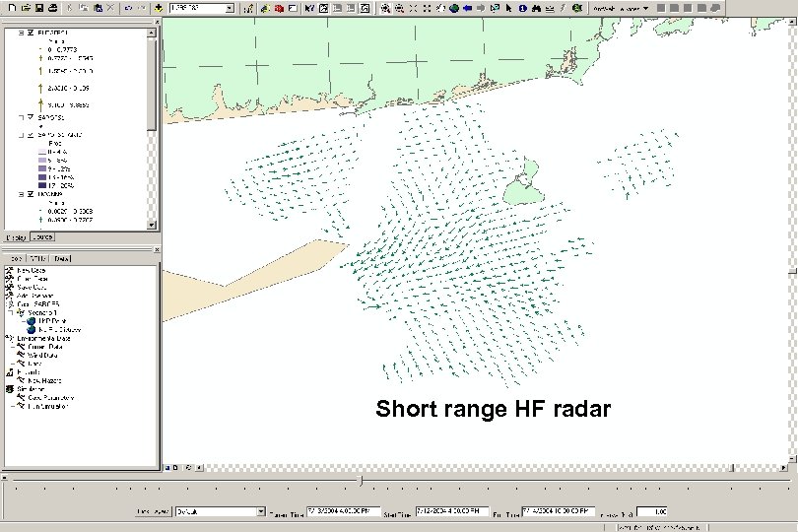Collapse the topmost layer in table of contents

(22, 33)
